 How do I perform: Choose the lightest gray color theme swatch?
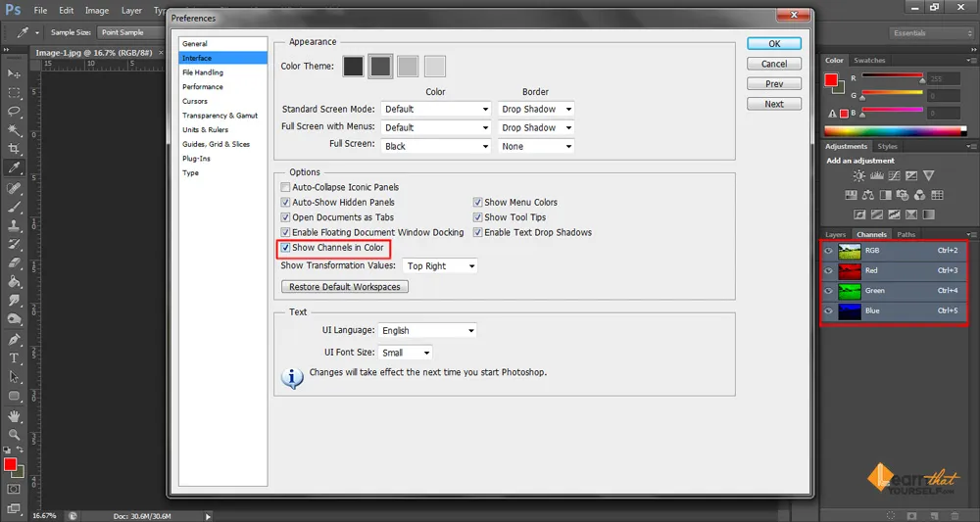coord(435,67)
